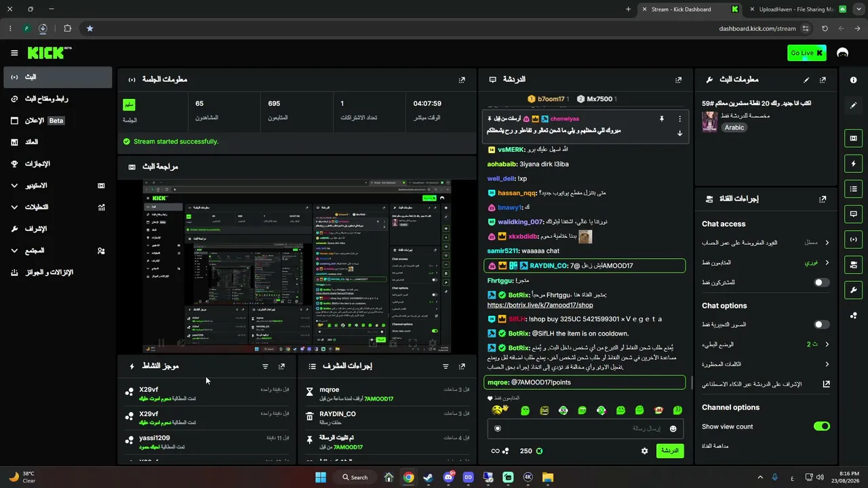
Task: Pop out the stream info panel (معلومات البث)
Action: click(x=823, y=79)
